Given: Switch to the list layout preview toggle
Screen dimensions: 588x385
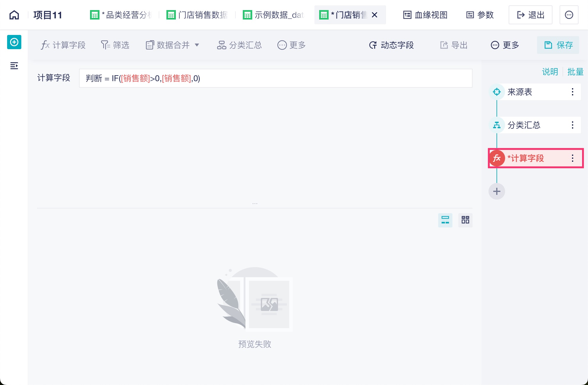Looking at the screenshot, I should pos(445,220).
